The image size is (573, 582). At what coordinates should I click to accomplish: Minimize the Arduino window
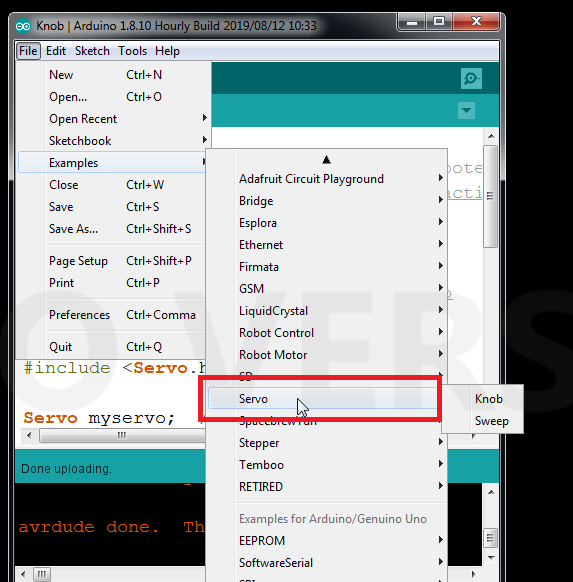point(412,22)
